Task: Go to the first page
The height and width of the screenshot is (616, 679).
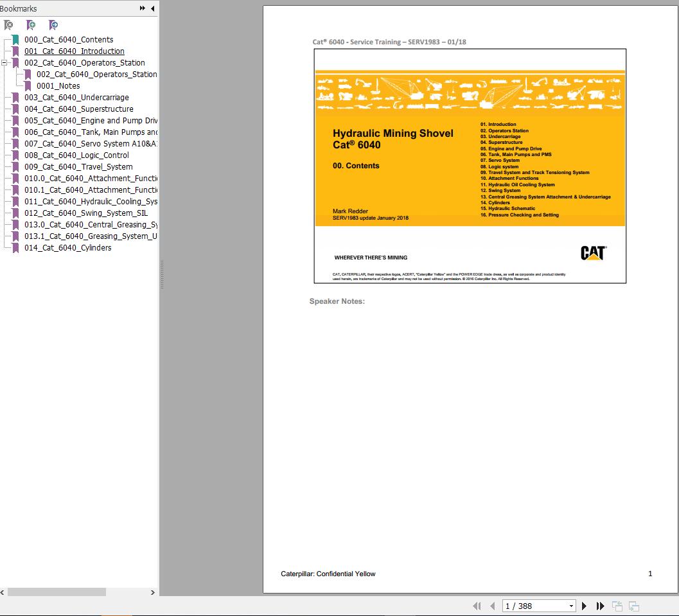Action: (x=477, y=606)
